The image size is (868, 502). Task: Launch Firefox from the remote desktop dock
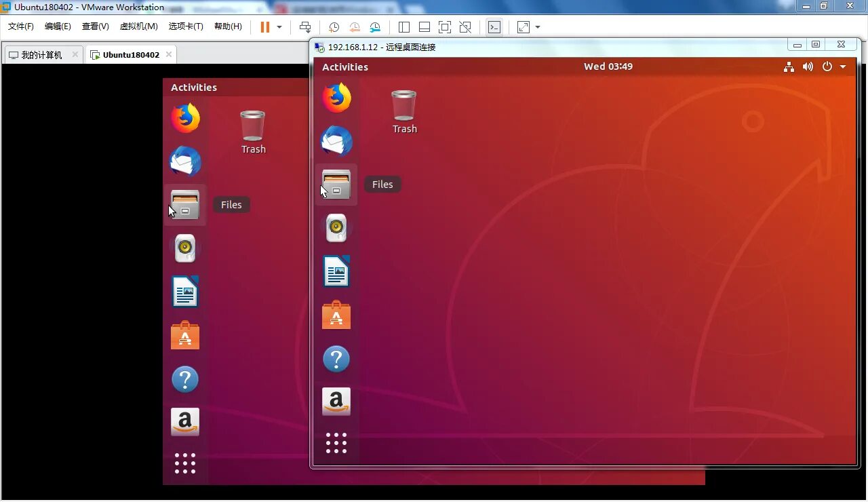click(x=336, y=98)
